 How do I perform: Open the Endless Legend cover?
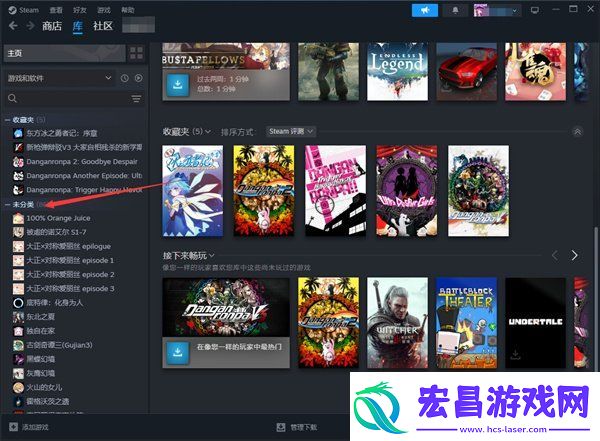[x=398, y=72]
